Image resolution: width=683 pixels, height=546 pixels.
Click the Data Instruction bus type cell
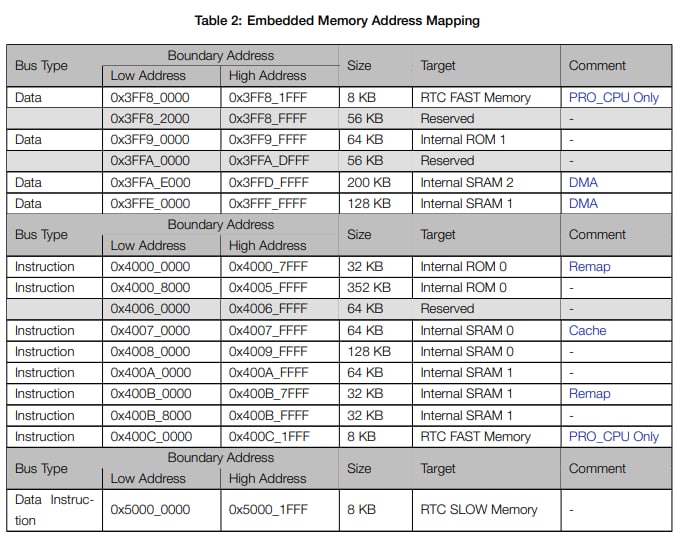tap(54, 509)
